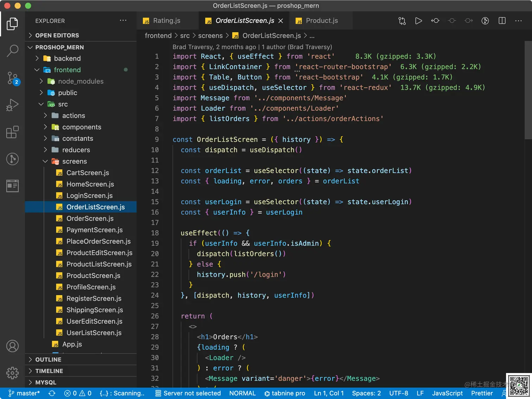
Task: Click the 'screens' breadcrumb segment
Action: click(210, 36)
